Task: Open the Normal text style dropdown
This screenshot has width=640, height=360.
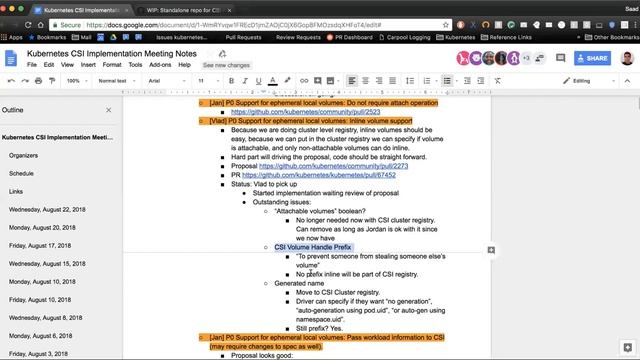Action: click(117, 81)
